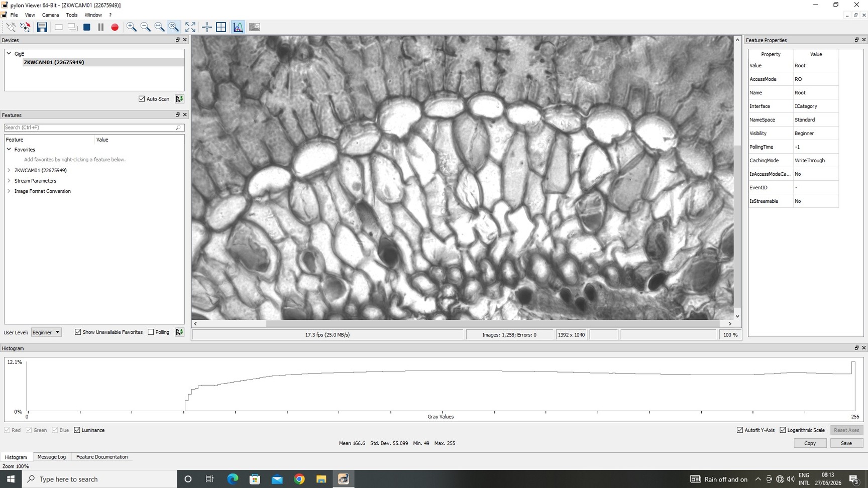The height and width of the screenshot is (488, 868).
Task: Click the open device connection icon
Action: tap(11, 27)
